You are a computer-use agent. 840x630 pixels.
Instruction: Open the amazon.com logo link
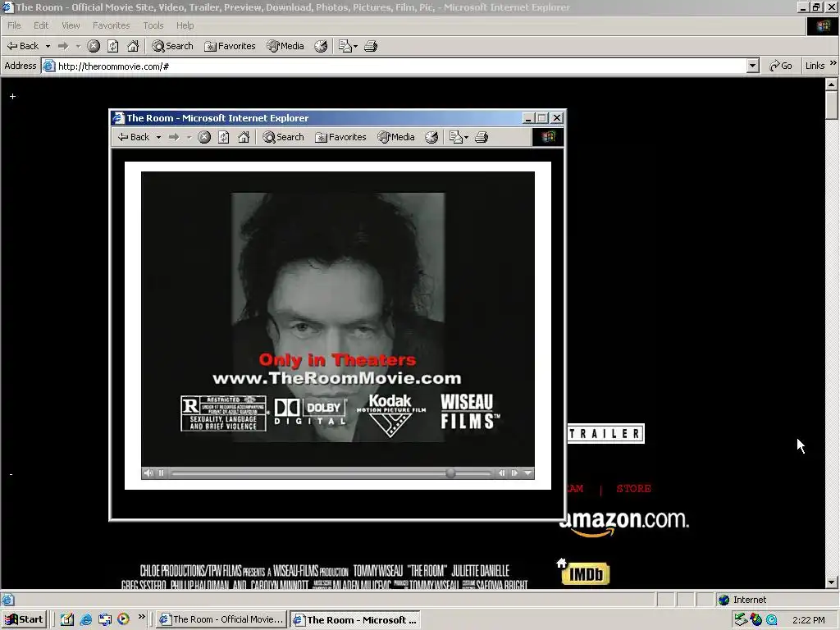(x=624, y=522)
